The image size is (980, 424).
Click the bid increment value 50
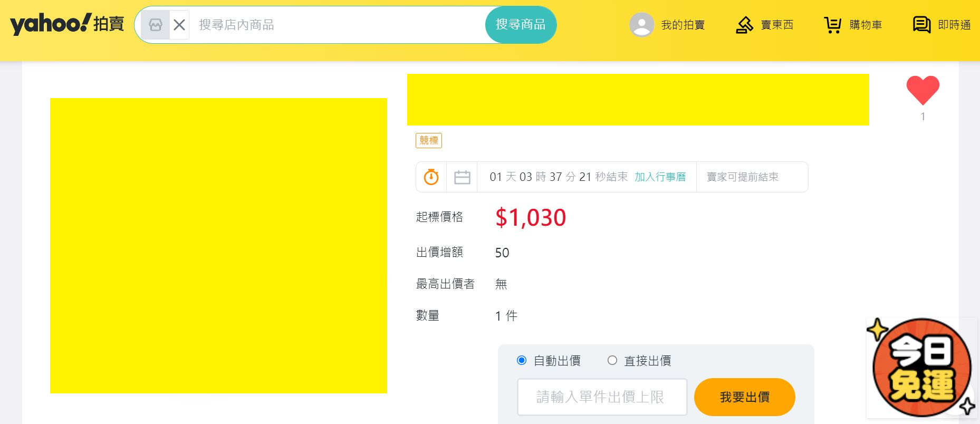tap(502, 253)
